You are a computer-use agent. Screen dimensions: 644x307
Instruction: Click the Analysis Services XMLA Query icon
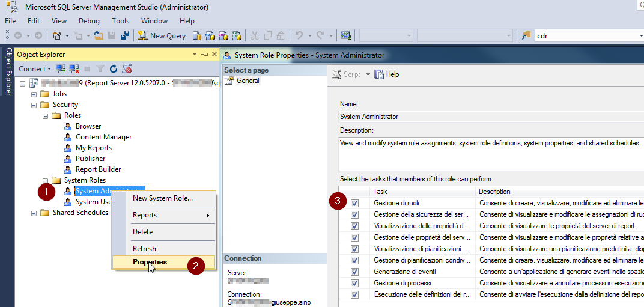[x=236, y=36]
